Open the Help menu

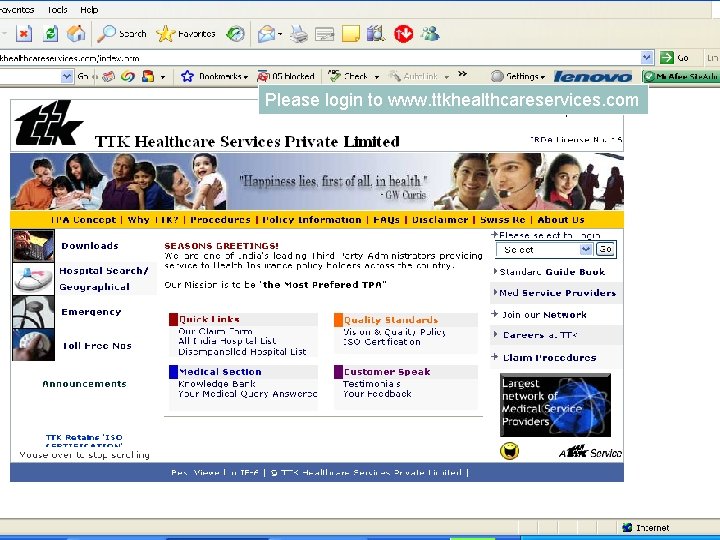pos(89,10)
